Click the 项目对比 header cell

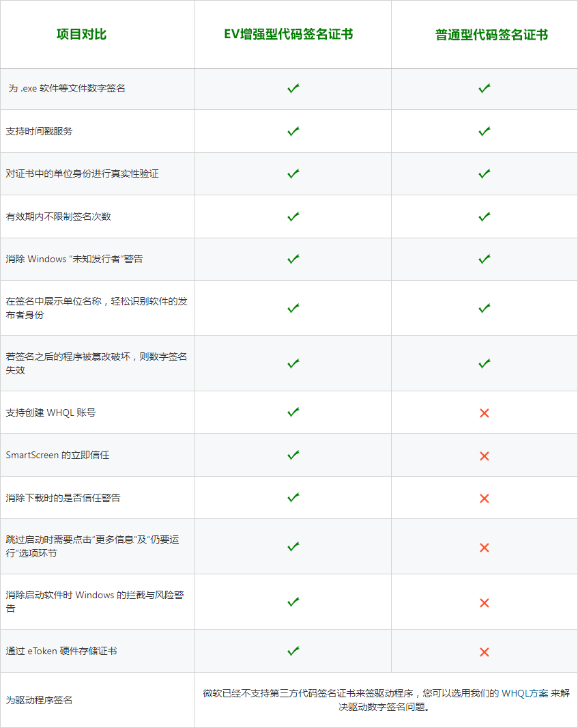click(x=81, y=34)
